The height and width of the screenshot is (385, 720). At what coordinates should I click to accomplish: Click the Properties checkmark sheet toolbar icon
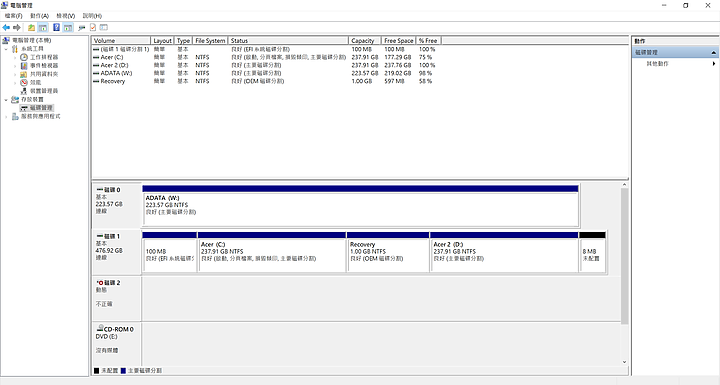coord(93,28)
